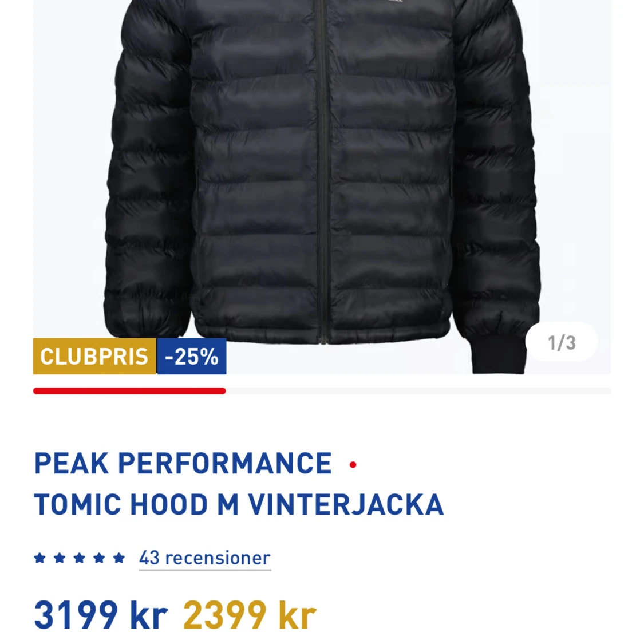The image size is (644, 644).
Task: Click the first rating star
Action: click(39, 558)
